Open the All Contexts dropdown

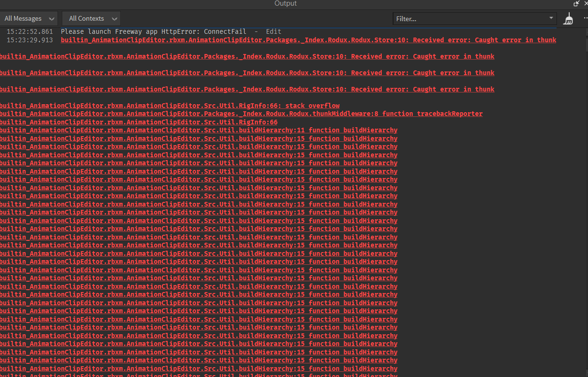(x=91, y=18)
